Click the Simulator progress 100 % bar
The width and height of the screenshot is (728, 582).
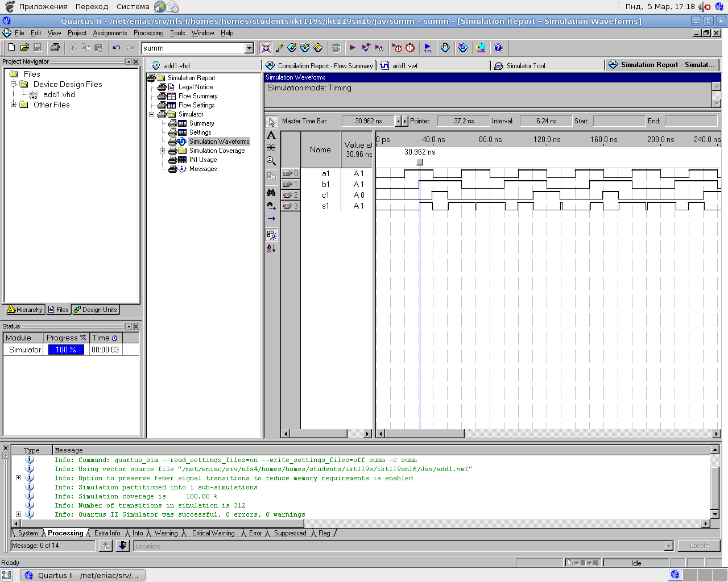point(66,350)
